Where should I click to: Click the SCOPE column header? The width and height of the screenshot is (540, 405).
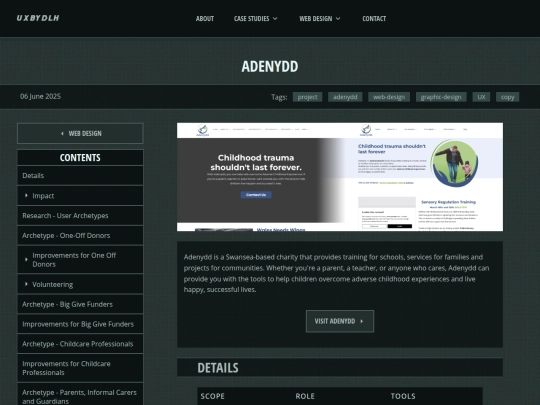coord(212,396)
